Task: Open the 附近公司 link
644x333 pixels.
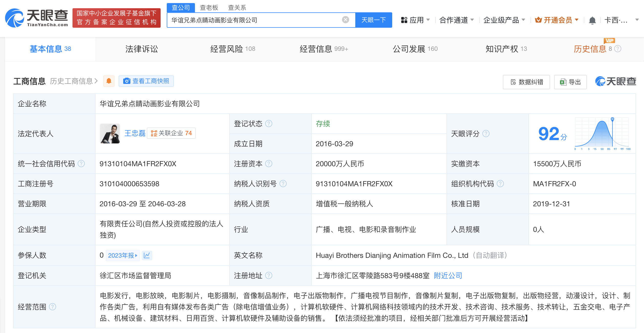Action: click(x=448, y=276)
